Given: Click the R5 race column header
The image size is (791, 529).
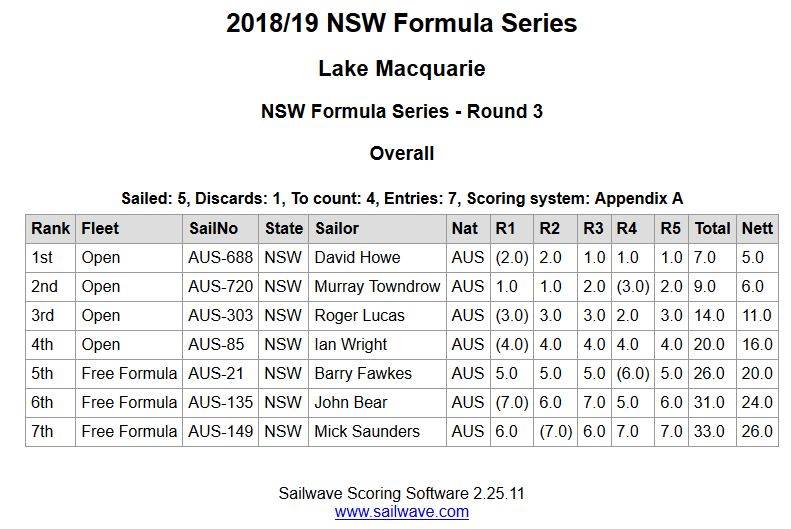Looking at the screenshot, I should coord(671,228).
